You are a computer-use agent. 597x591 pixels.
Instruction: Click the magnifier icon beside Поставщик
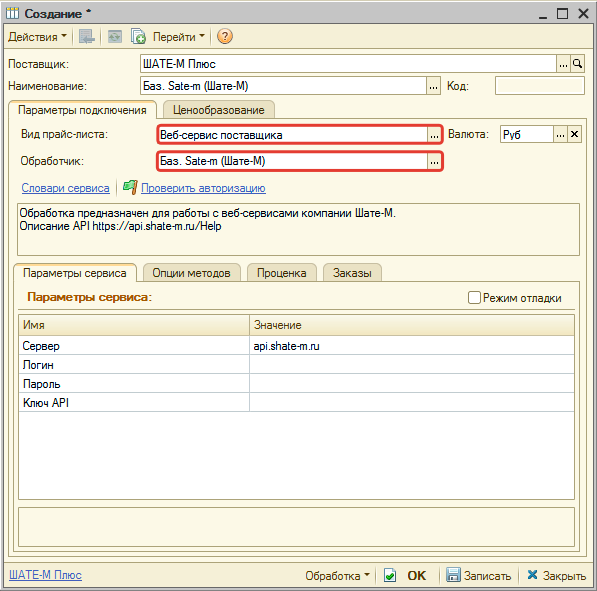(x=578, y=64)
